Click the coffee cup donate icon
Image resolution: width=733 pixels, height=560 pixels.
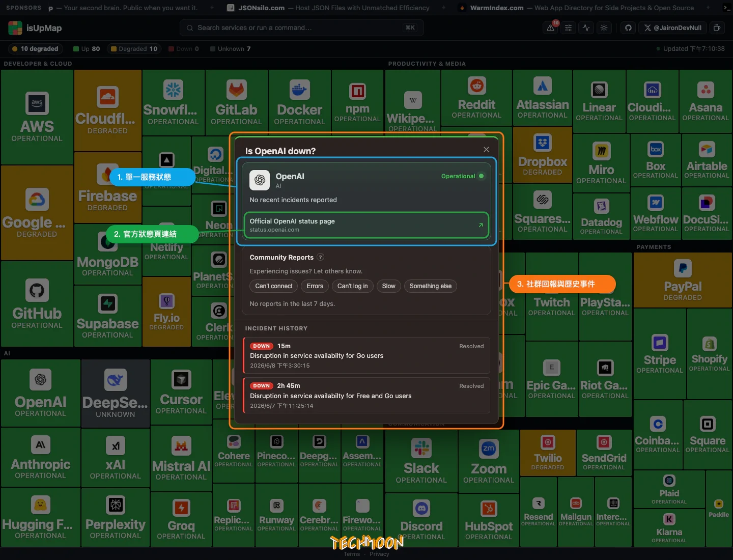point(717,27)
